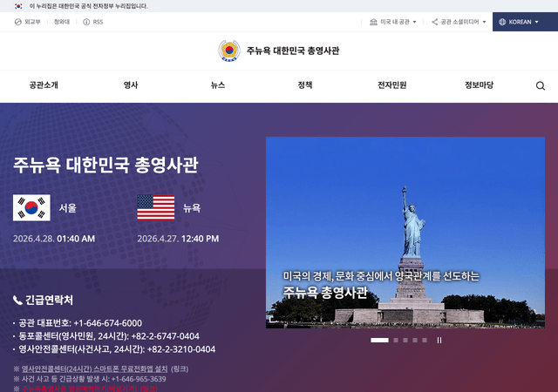Screen dimensions: 558x392
Task: Click the large 주뉴욕 대한민국 총영사관 hero heading
Action: pos(105,165)
